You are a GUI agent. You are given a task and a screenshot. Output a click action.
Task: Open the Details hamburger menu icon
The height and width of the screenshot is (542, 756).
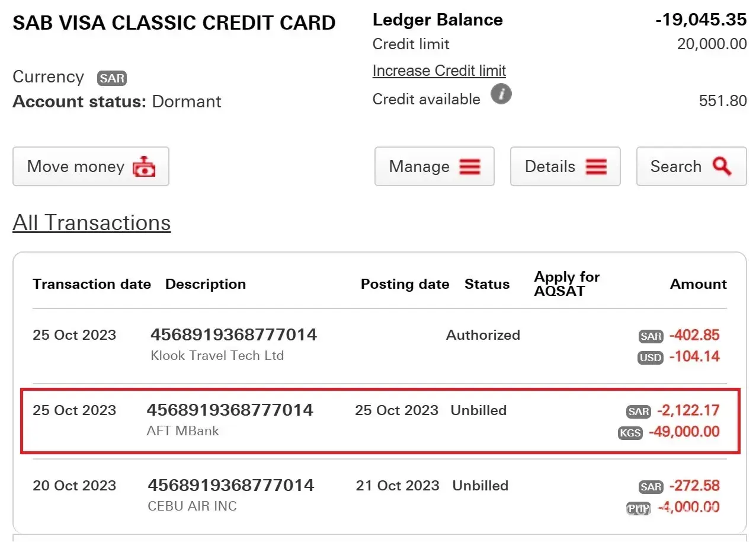[596, 167]
